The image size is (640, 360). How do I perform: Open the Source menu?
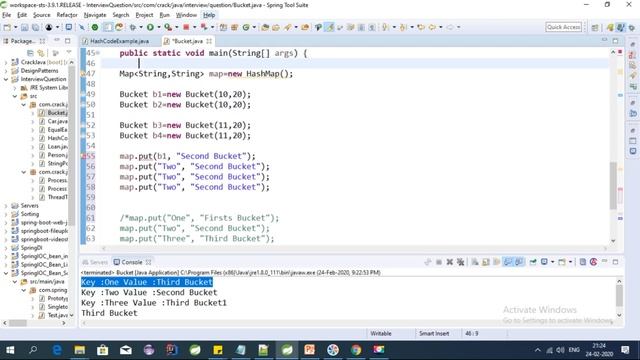point(42,15)
